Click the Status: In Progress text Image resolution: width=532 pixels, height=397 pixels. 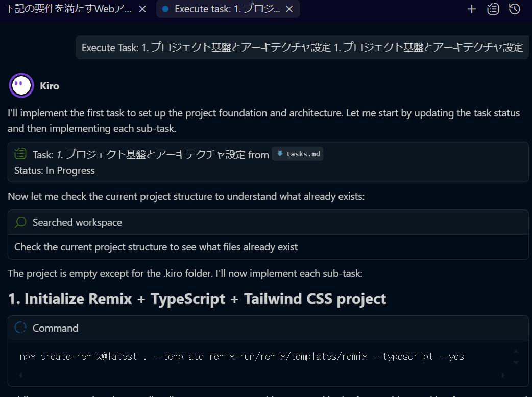click(x=54, y=171)
